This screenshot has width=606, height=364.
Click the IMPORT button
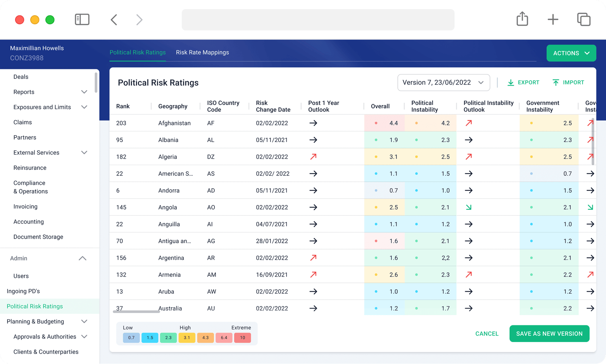[568, 83]
